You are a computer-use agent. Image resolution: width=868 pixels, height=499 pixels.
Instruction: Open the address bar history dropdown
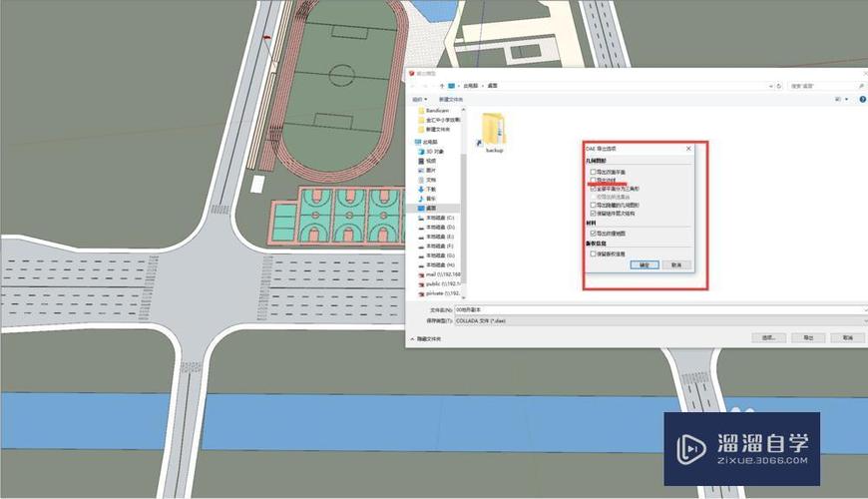coord(770,86)
